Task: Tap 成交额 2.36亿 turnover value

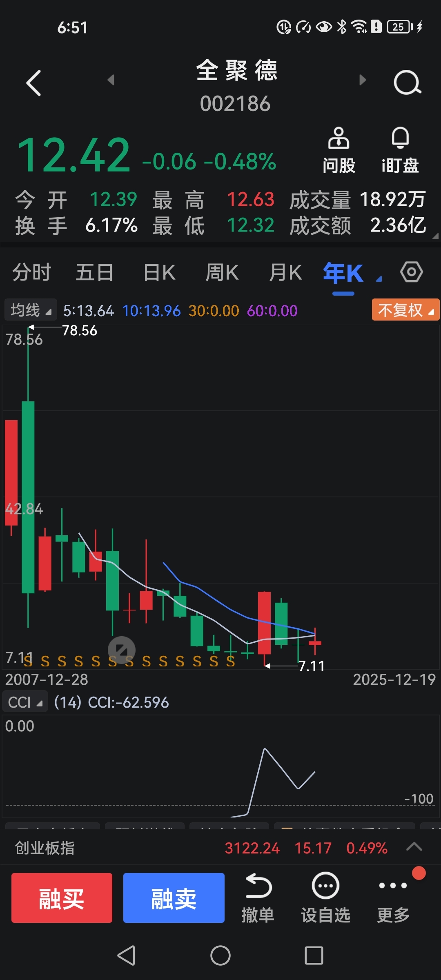Action: (x=398, y=225)
